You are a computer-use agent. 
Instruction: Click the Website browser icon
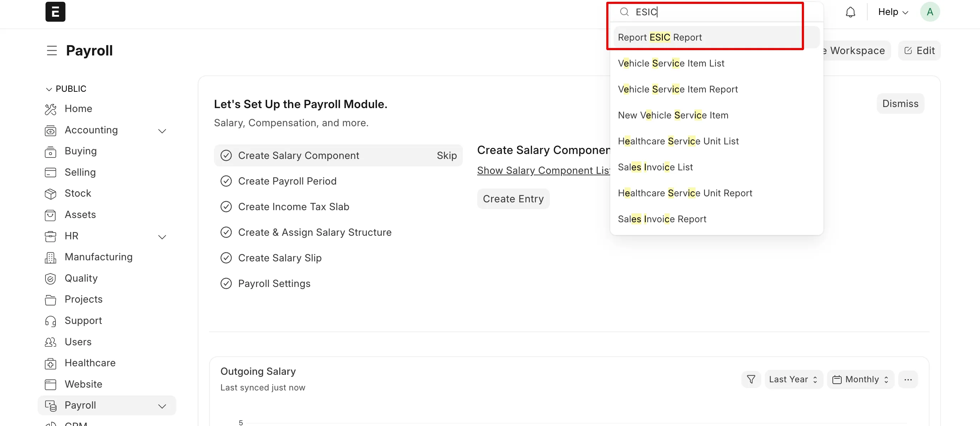pyautogui.click(x=50, y=385)
